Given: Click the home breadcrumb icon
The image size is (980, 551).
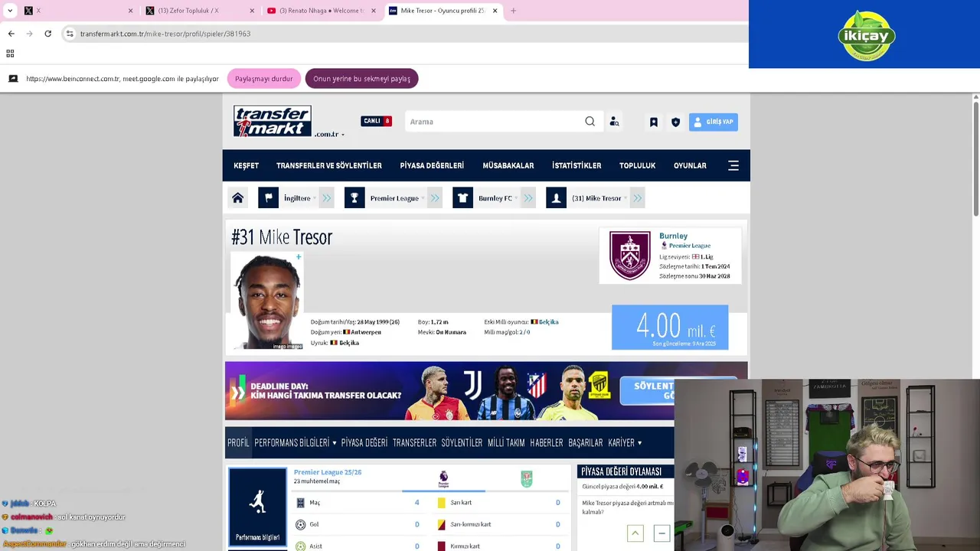Looking at the screenshot, I should tap(238, 198).
